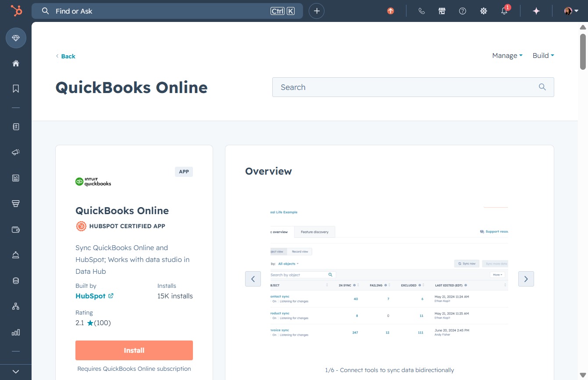
Task: Click the marketplace Search field
Action: click(413, 87)
